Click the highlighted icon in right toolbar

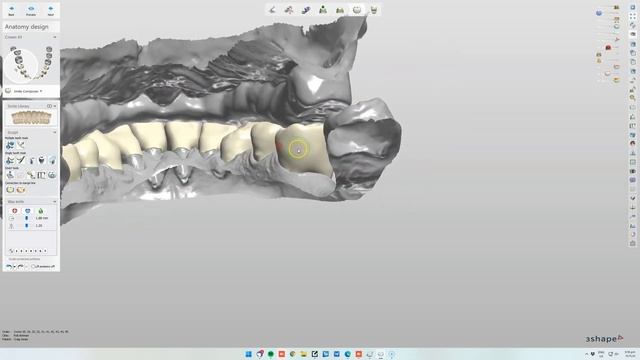(633, 34)
